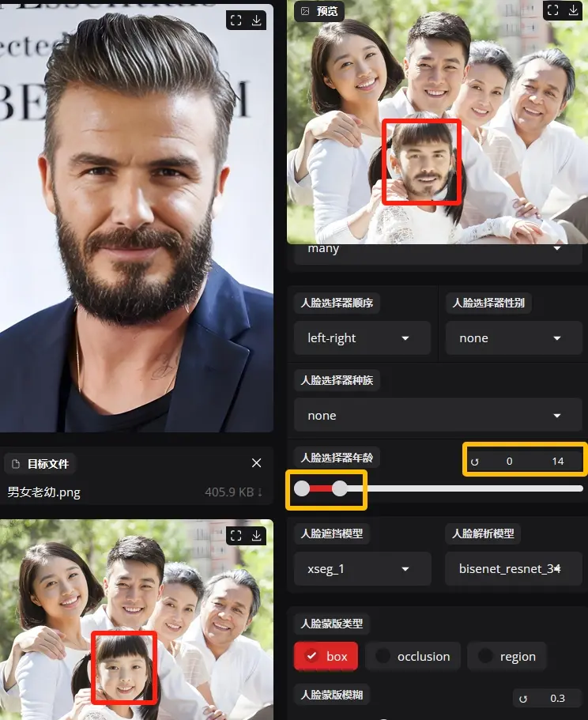View target family photo in fullscreen
The height and width of the screenshot is (720, 588).
236,535
